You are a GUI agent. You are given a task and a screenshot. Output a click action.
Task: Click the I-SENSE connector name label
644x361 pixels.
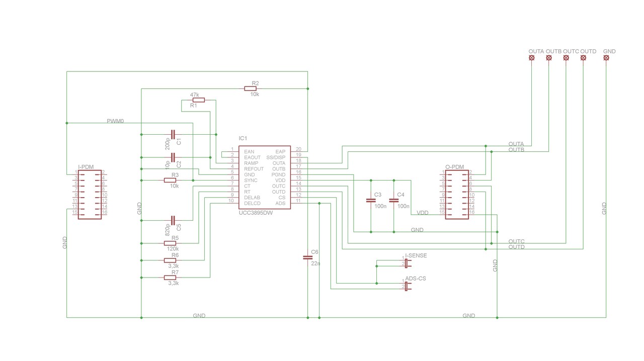[x=416, y=255]
